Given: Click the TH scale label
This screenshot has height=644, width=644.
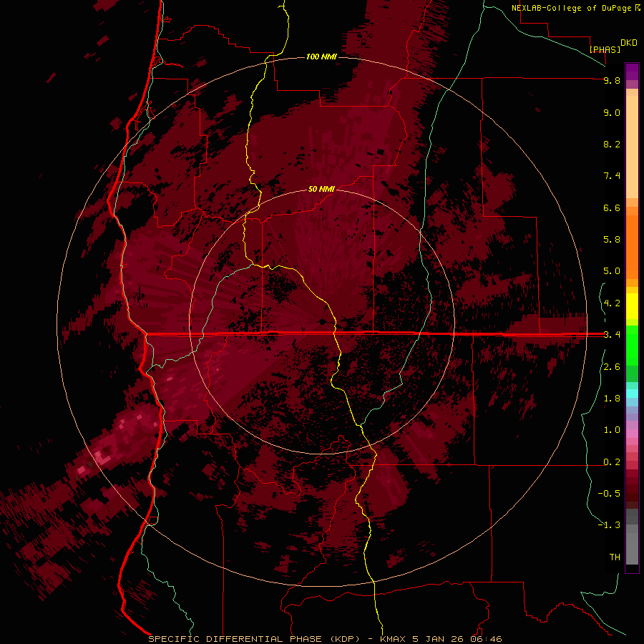Looking at the screenshot, I should (615, 557).
